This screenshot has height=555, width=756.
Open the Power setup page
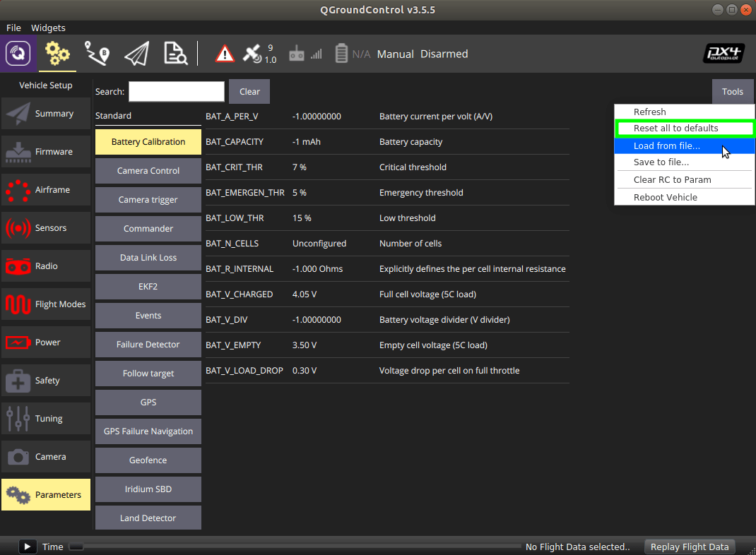point(46,342)
